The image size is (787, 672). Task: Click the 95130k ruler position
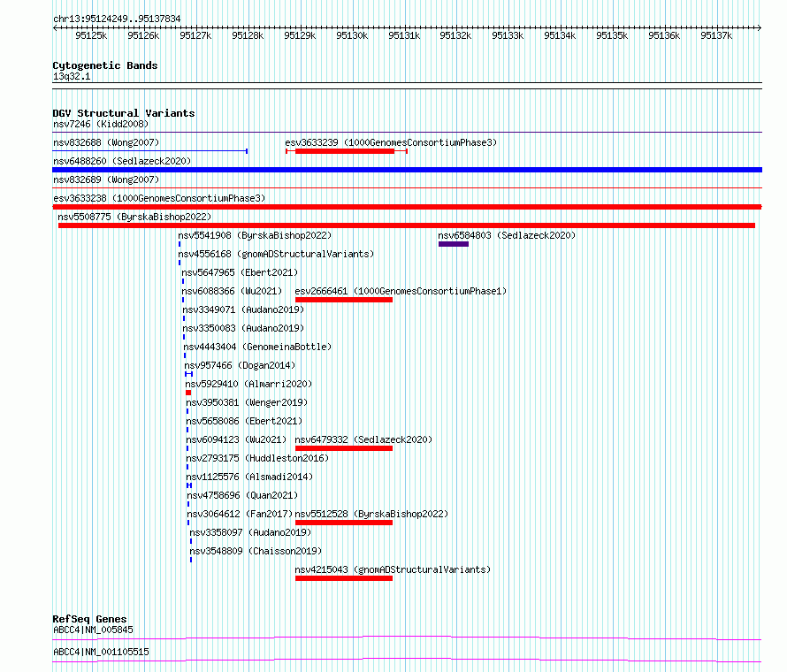(x=352, y=35)
